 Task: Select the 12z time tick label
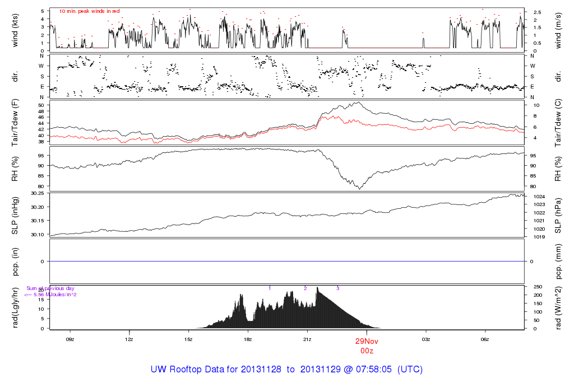tap(129, 339)
